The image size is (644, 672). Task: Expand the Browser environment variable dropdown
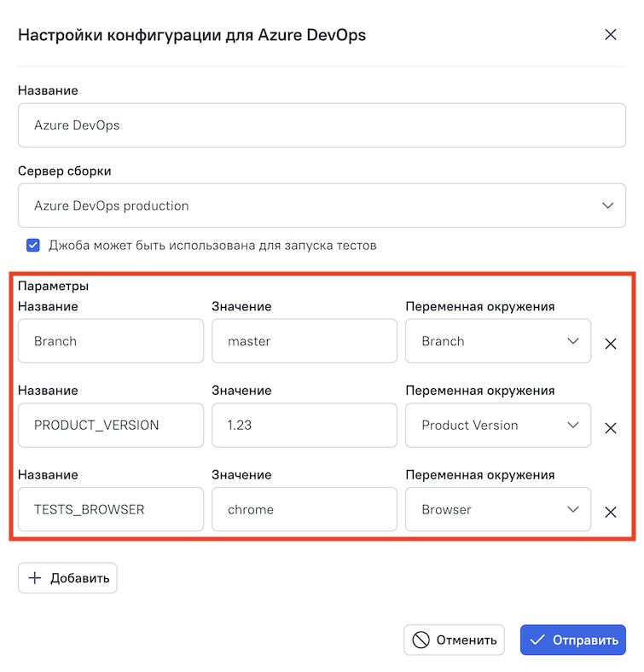[497, 509]
